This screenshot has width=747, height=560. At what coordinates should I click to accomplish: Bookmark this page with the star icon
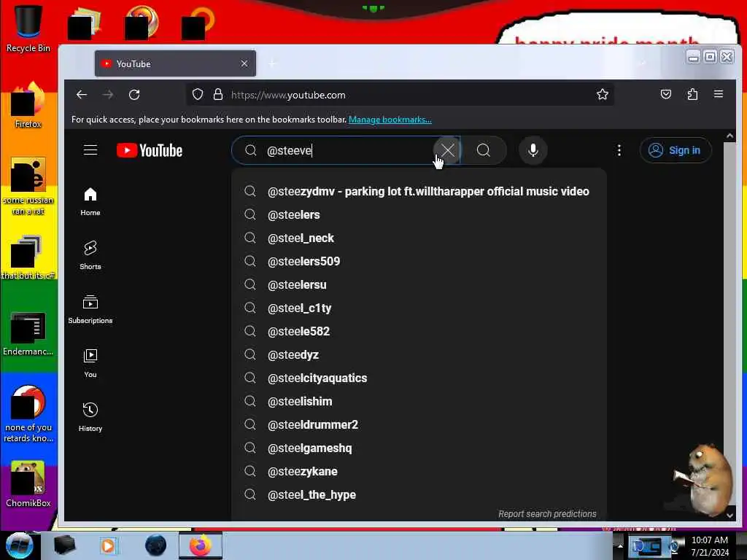tap(602, 95)
